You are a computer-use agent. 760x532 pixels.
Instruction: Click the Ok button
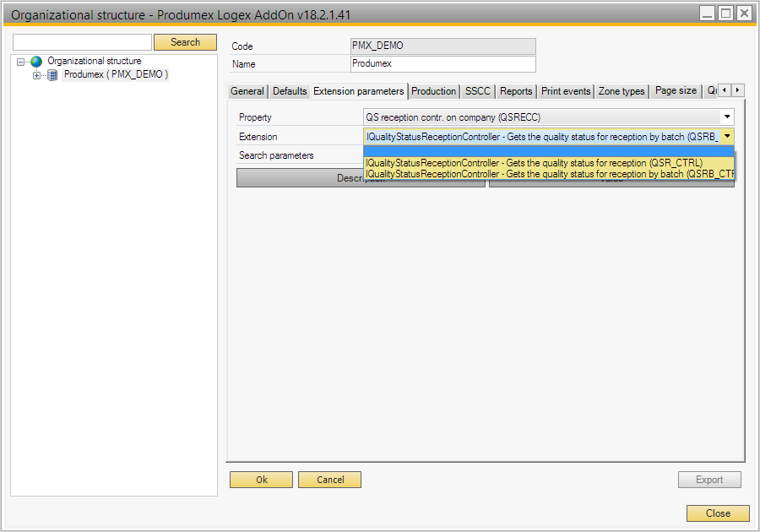pyautogui.click(x=261, y=480)
